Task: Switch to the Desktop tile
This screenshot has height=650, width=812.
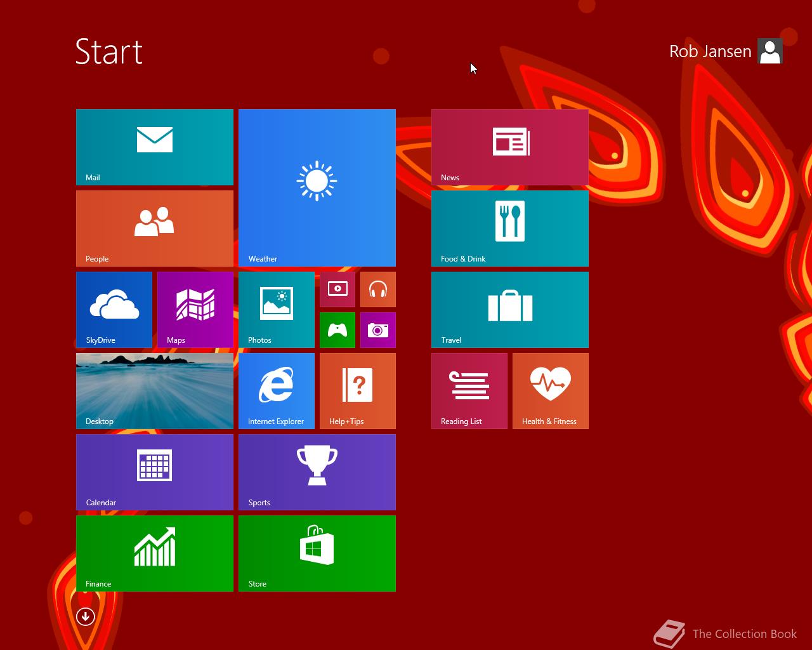Action: click(155, 391)
